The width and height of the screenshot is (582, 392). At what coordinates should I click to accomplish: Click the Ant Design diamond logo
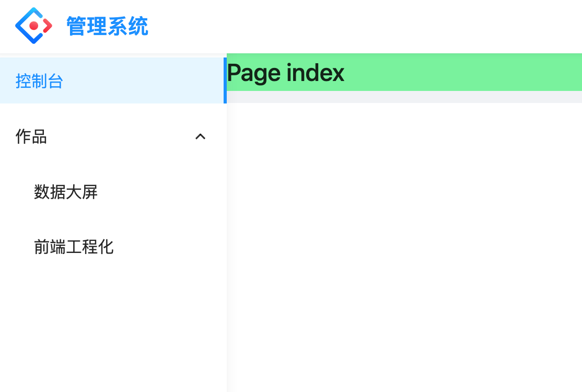(x=33, y=26)
